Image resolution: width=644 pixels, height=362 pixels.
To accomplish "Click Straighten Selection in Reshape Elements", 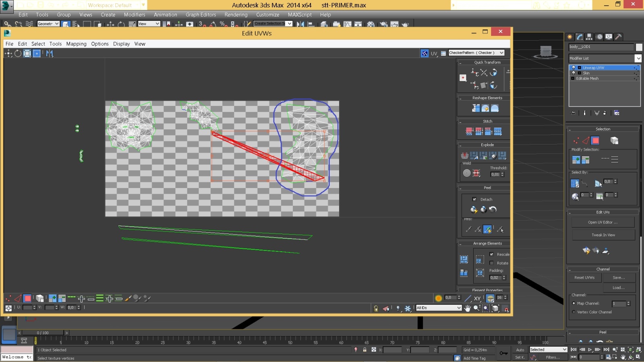I will point(476,108).
